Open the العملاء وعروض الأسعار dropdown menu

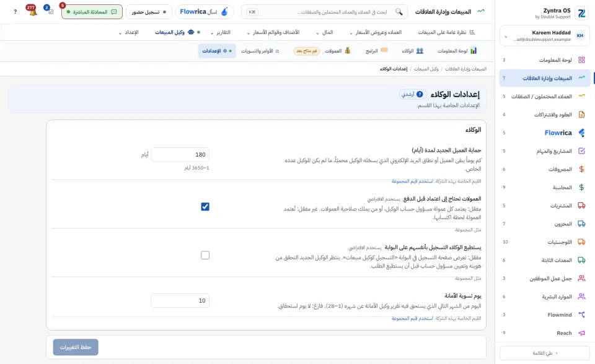376,33
